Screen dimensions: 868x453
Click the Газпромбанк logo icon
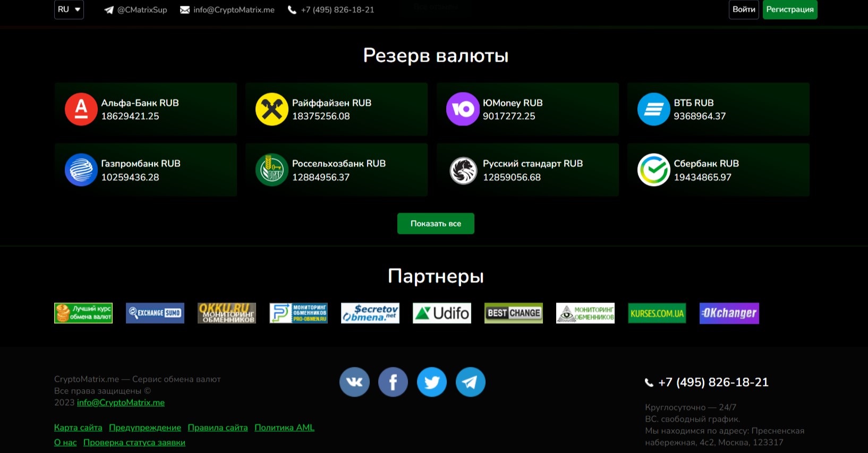coord(81,170)
